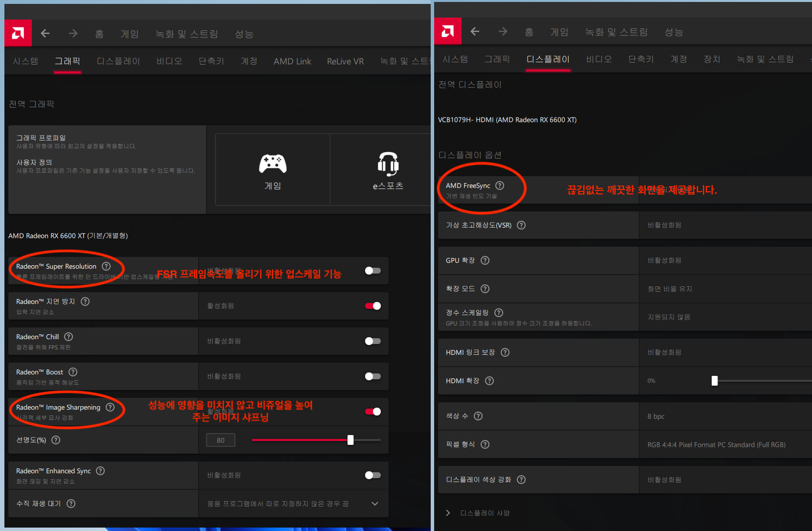Open 비디오 tab in right window
Screen dimensions: 812x531
(599, 59)
